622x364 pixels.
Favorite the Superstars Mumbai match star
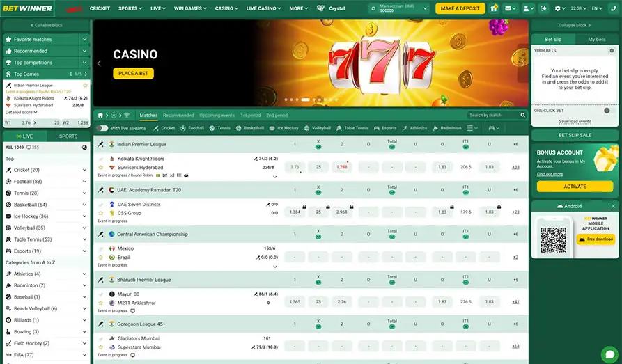coord(101,347)
